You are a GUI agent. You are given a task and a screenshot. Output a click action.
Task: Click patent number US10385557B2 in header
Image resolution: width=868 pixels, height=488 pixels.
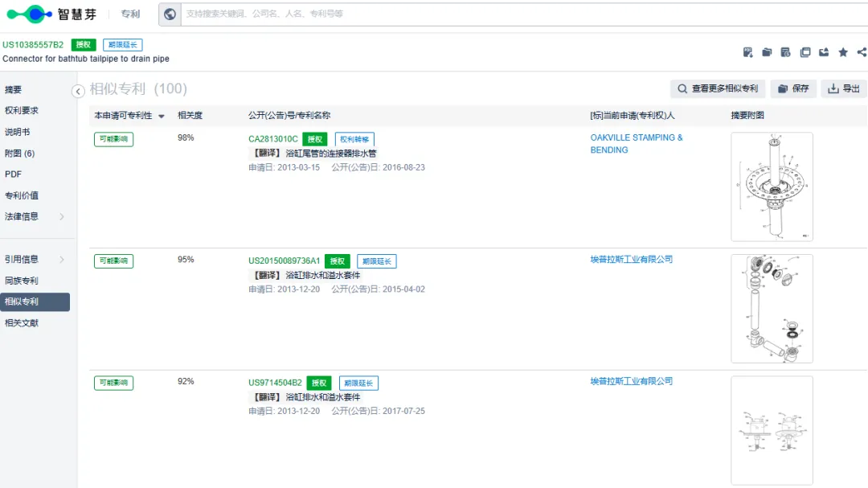click(x=33, y=45)
